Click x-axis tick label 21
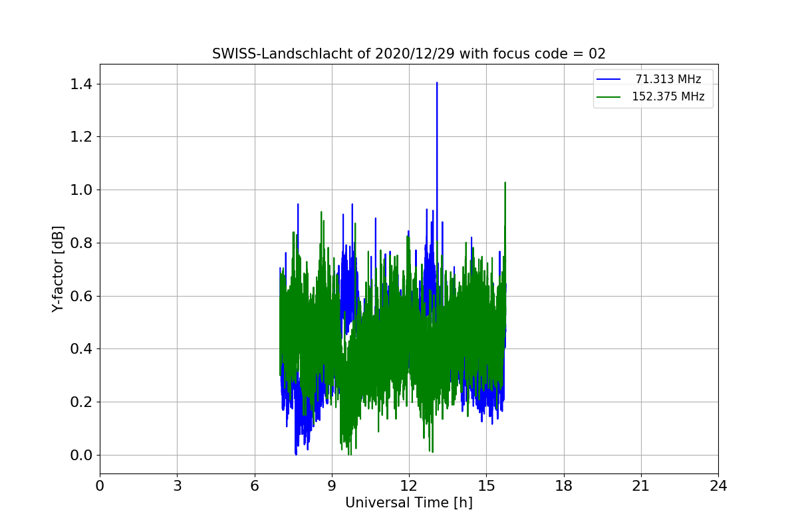798x532 pixels. coord(641,486)
